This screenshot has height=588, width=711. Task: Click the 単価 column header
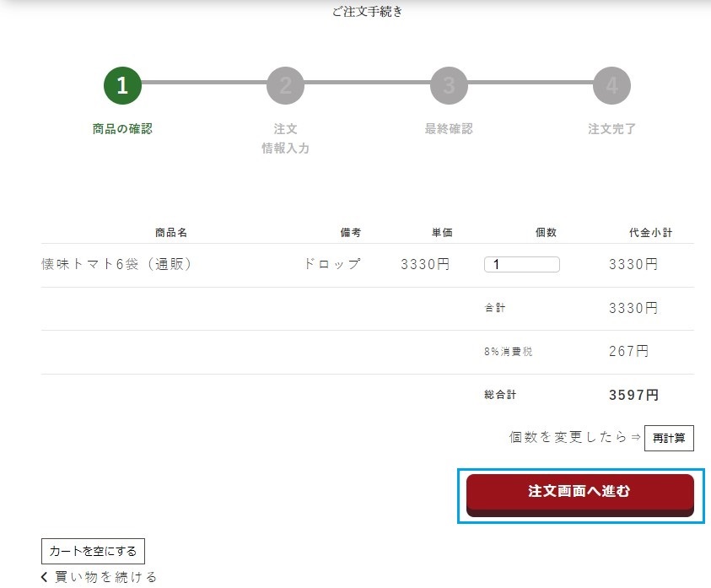[442, 233]
